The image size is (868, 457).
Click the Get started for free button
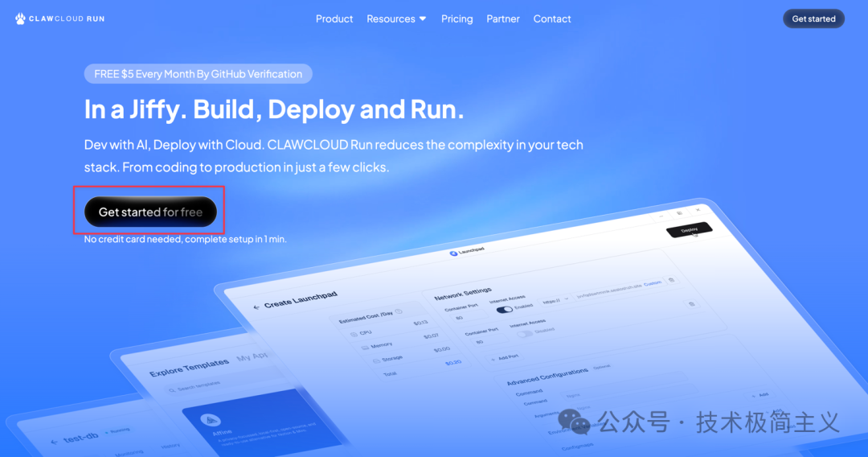[x=150, y=212]
